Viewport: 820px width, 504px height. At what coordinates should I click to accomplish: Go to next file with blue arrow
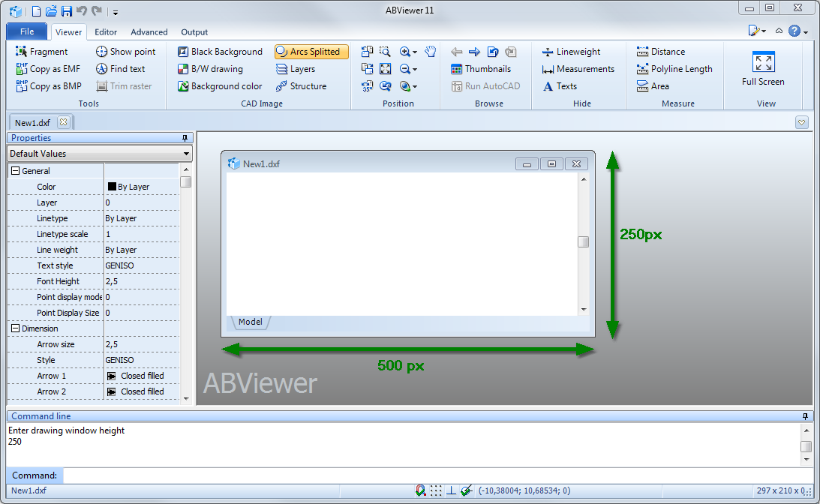[474, 51]
